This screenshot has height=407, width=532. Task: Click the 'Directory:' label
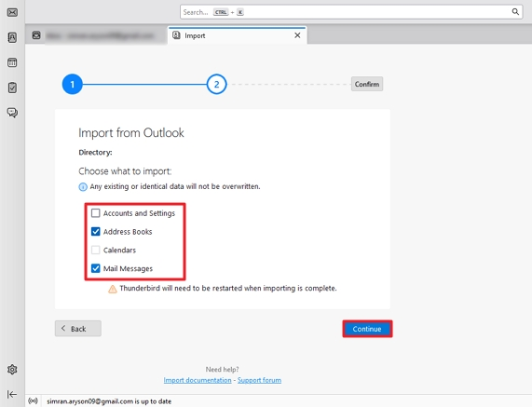(95, 153)
